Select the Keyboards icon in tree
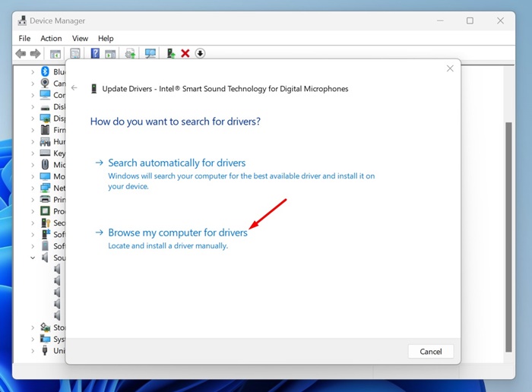This screenshot has width=532, height=392. tap(45, 153)
